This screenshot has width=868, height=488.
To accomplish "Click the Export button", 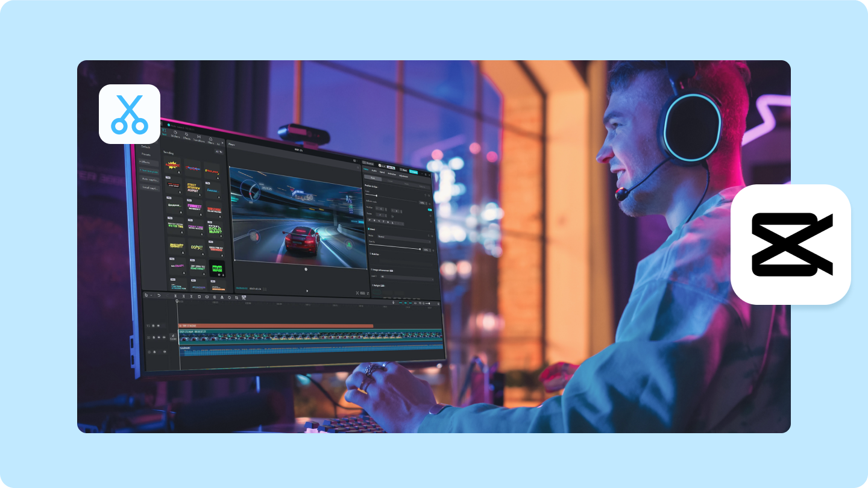I will click(x=414, y=172).
